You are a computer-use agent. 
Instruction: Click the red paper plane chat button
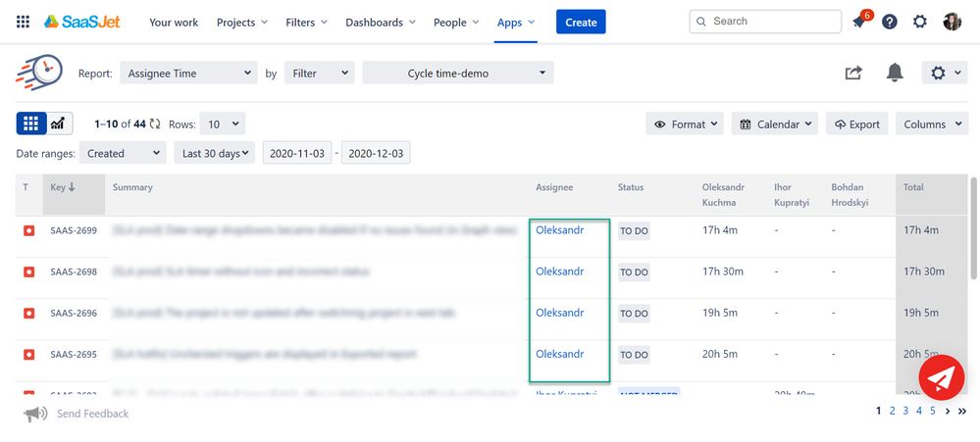pyautogui.click(x=941, y=377)
